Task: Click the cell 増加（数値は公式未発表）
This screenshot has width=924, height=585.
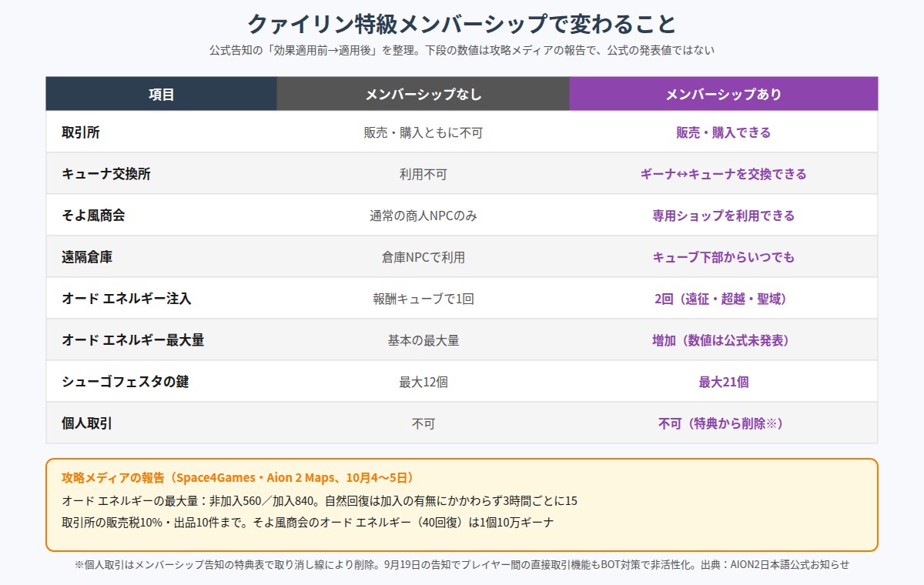Action: pos(724,340)
